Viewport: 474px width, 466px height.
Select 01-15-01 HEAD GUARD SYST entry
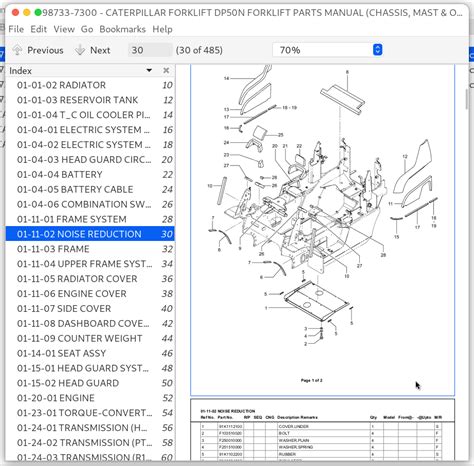click(x=90, y=368)
